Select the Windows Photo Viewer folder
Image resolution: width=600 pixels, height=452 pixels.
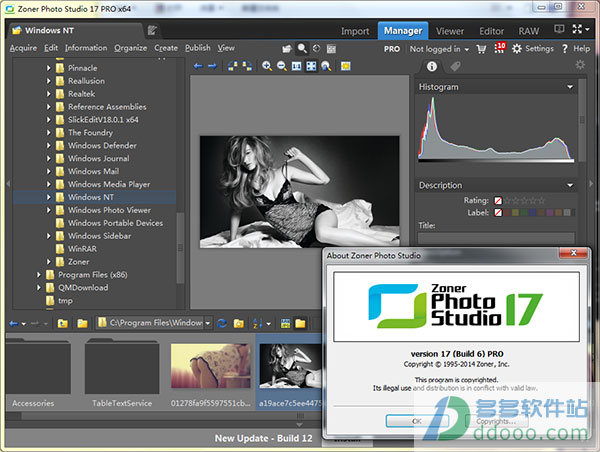pos(109,210)
